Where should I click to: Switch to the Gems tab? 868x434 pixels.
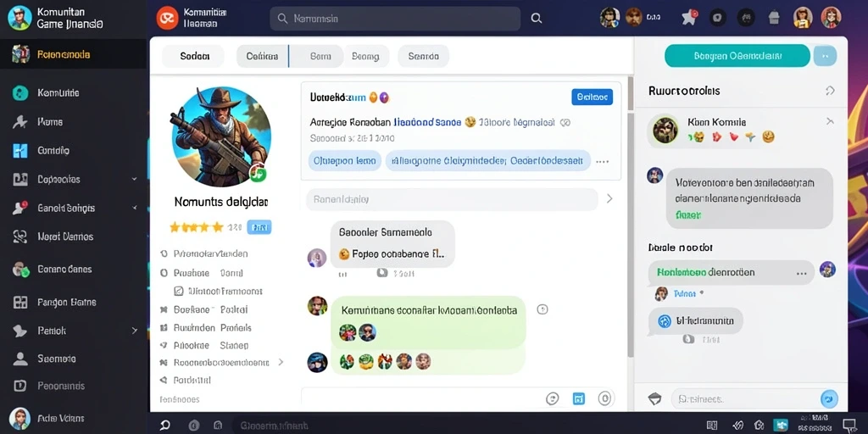tap(320, 56)
